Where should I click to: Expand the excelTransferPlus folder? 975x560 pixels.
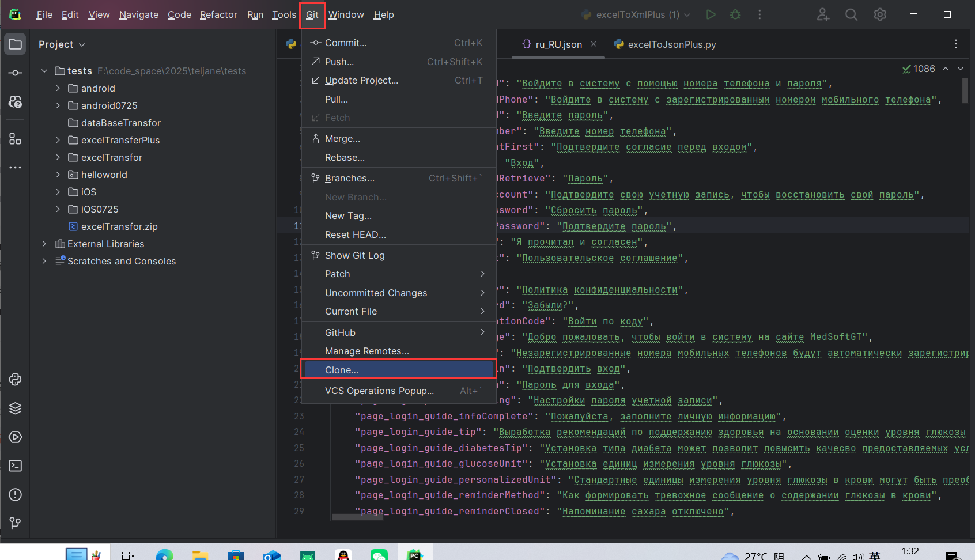58,140
